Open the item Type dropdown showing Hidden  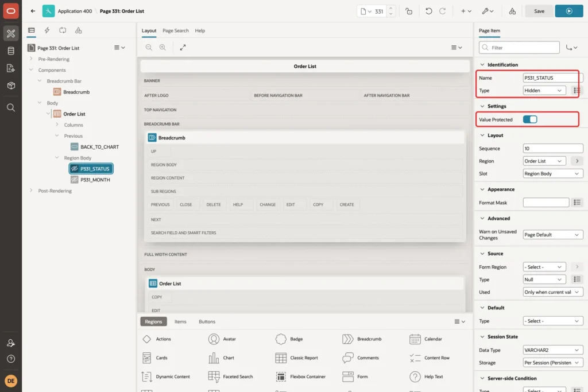pyautogui.click(x=544, y=90)
